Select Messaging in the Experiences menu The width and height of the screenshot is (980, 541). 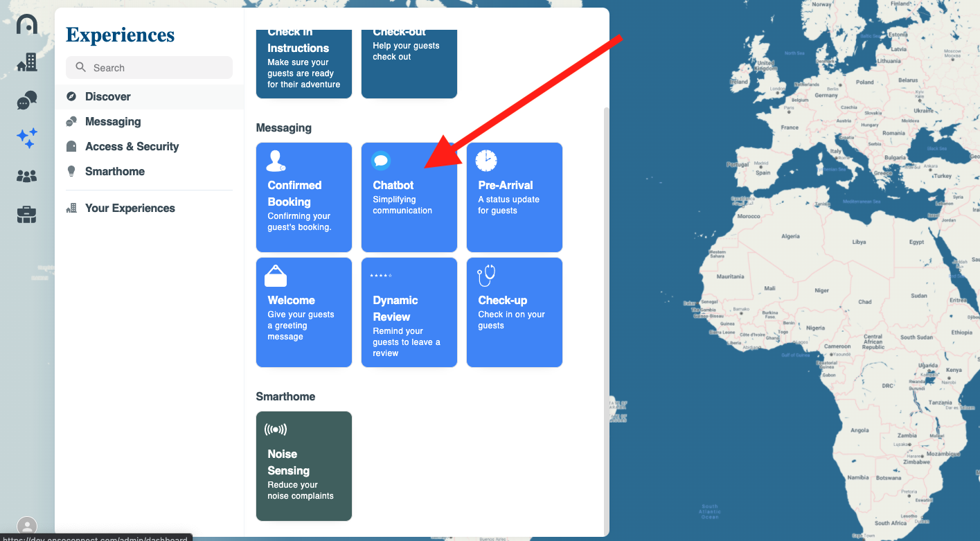click(112, 122)
